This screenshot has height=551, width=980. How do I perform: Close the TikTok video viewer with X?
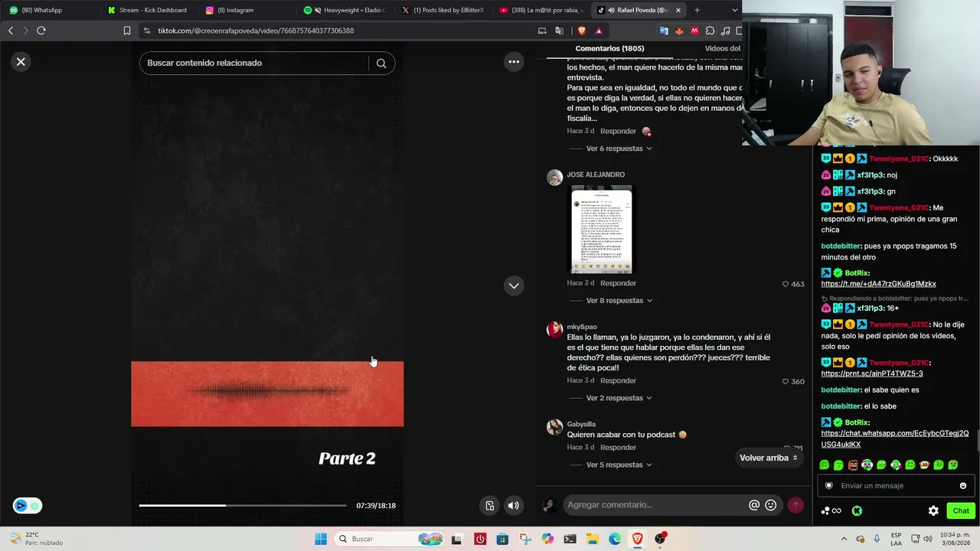(21, 62)
